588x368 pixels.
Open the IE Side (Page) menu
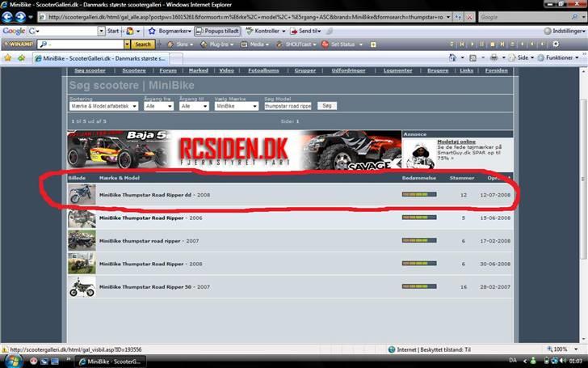(x=521, y=58)
